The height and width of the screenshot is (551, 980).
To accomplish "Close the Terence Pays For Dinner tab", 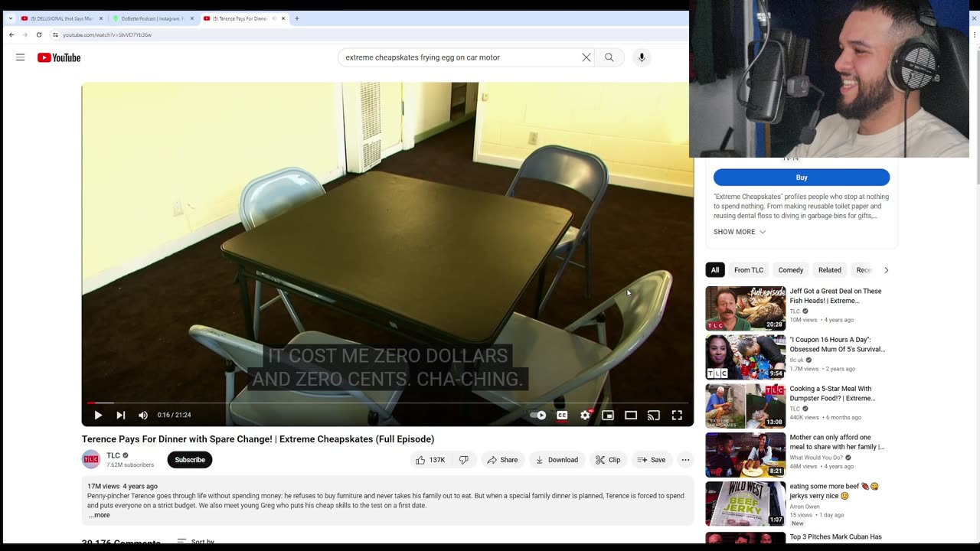I will 283,18.
